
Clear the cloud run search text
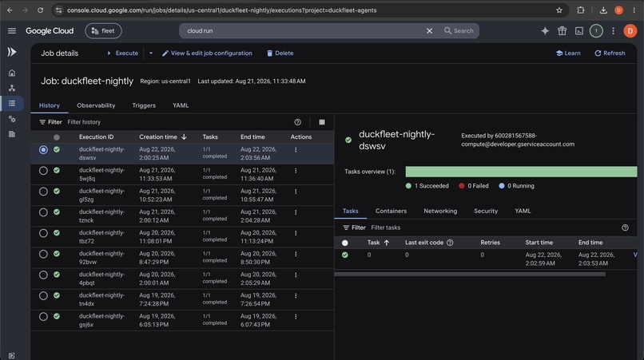[x=429, y=31]
